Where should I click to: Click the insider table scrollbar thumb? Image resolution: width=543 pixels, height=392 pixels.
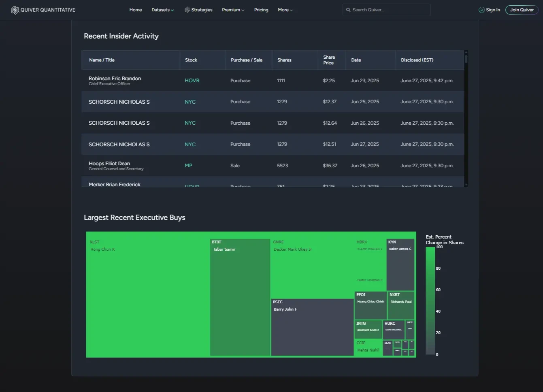[x=466, y=59]
